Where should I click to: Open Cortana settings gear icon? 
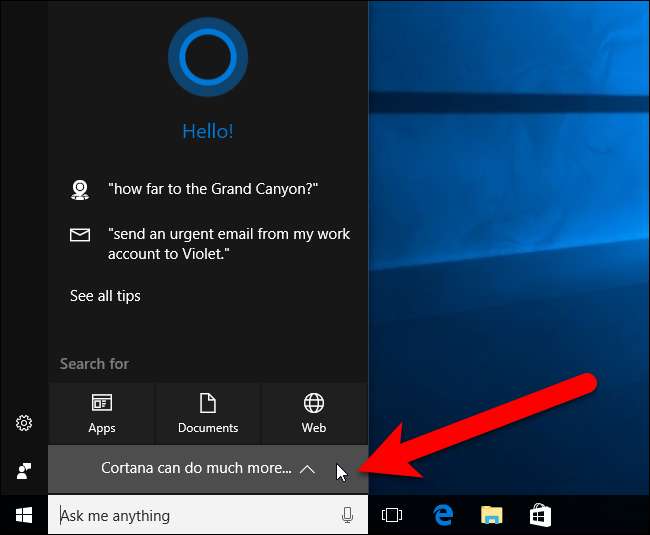tap(24, 423)
